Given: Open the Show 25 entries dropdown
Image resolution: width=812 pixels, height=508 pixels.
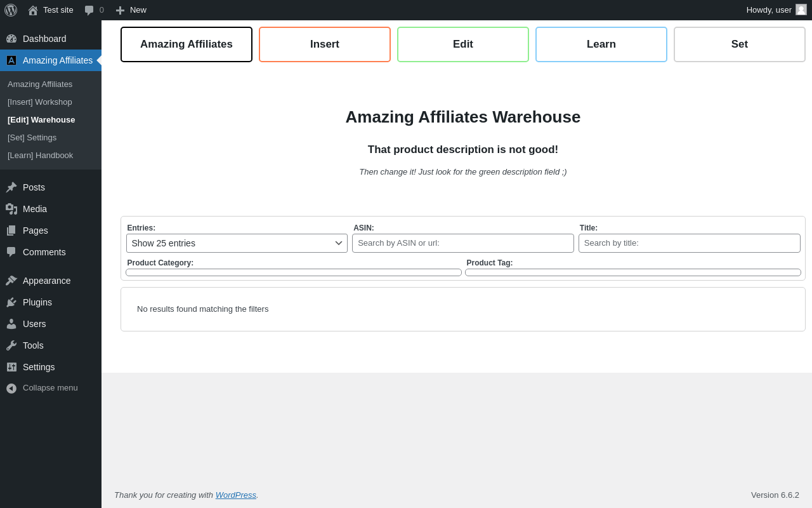Looking at the screenshot, I should 237,243.
